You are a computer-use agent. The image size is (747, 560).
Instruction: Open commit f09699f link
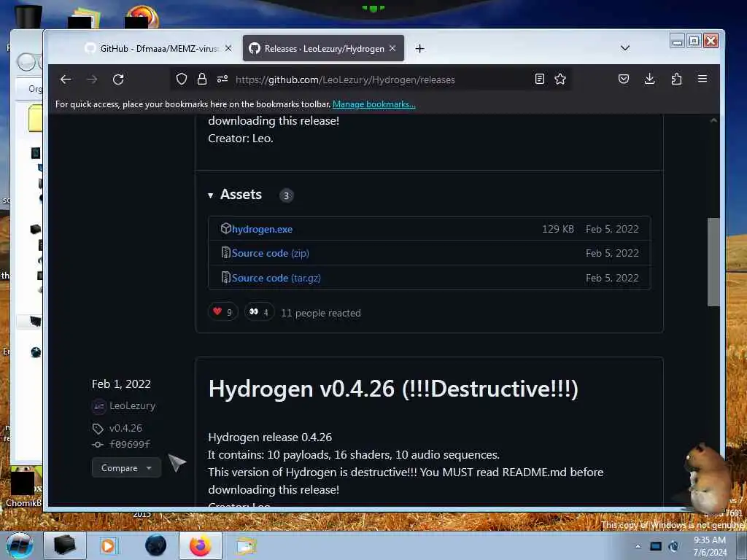click(130, 444)
